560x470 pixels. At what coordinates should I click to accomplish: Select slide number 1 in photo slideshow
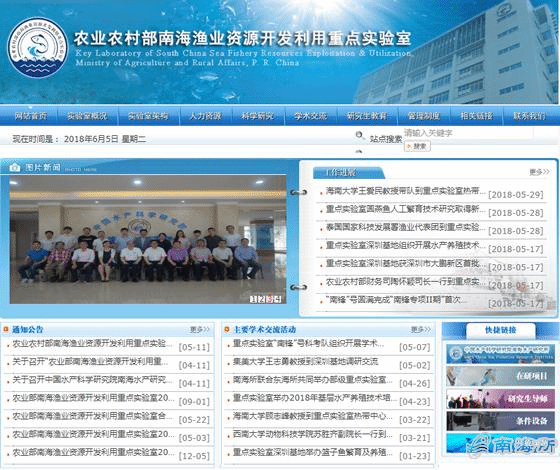(x=253, y=299)
